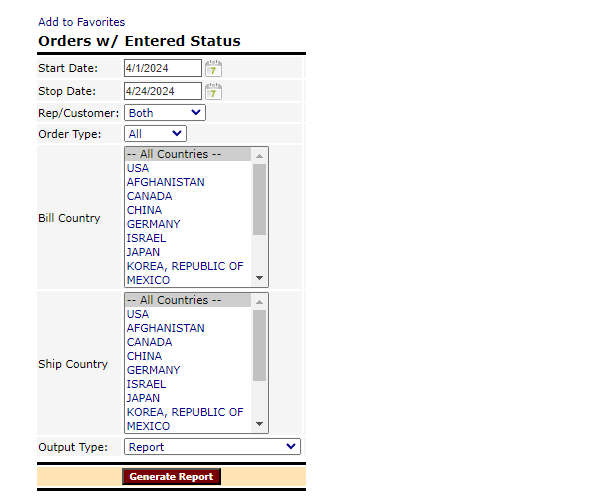The height and width of the screenshot is (502, 607).
Task: Open the Rep/Customer dropdown
Action: [164, 113]
